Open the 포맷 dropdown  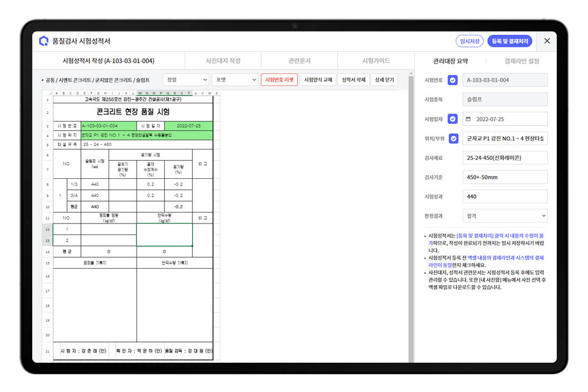[235, 80]
